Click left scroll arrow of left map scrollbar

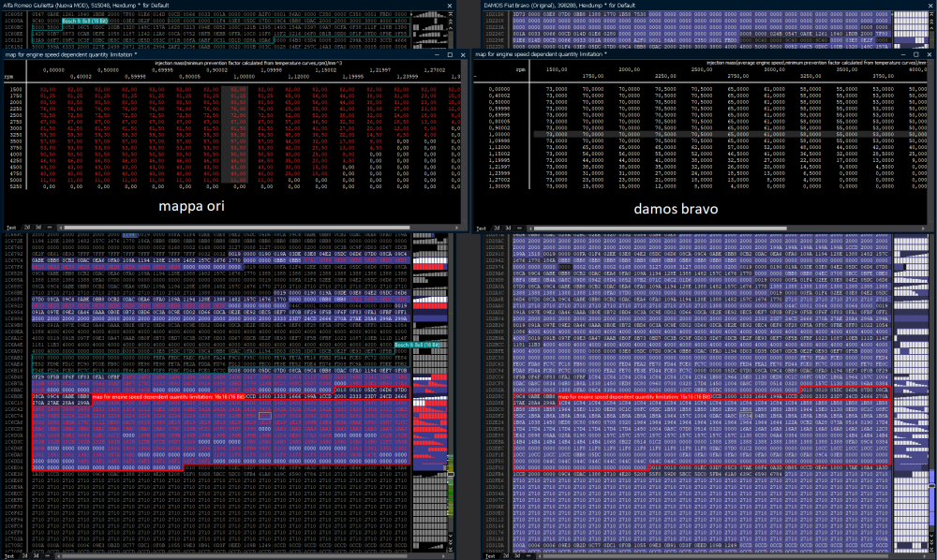tap(60, 228)
